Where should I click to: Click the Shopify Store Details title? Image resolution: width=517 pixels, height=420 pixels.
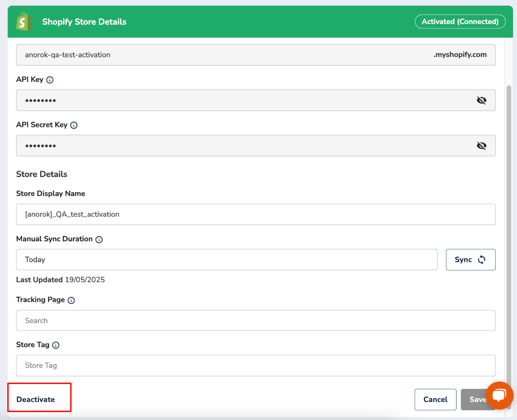pyautogui.click(x=84, y=22)
